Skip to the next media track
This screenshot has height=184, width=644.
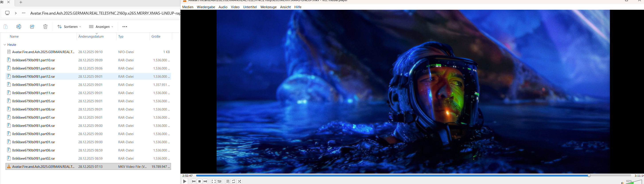click(205, 182)
